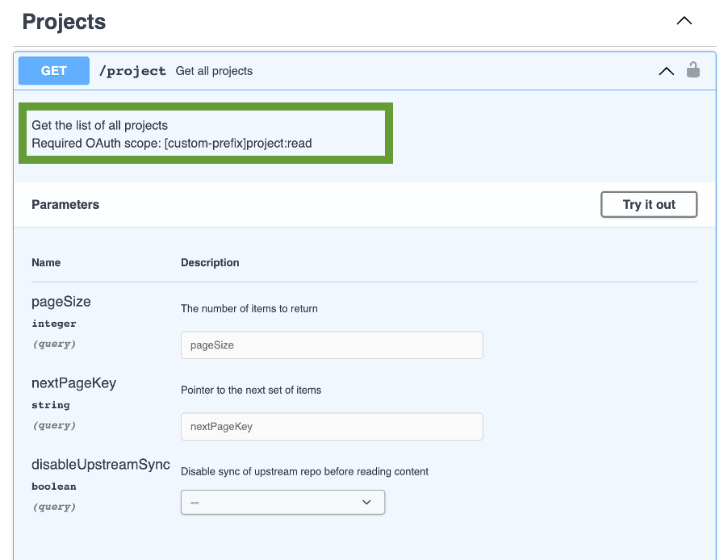Click the GET method badge

point(53,70)
